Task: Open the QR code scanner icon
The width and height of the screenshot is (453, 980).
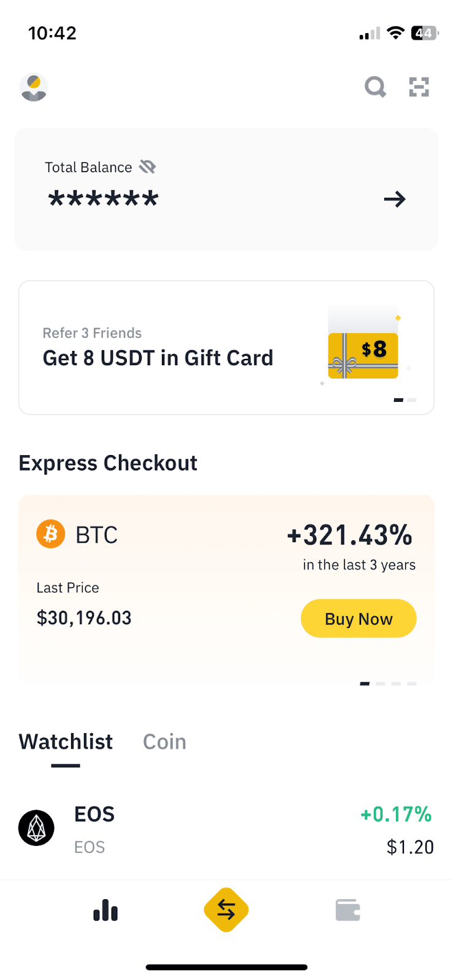Action: (419, 87)
